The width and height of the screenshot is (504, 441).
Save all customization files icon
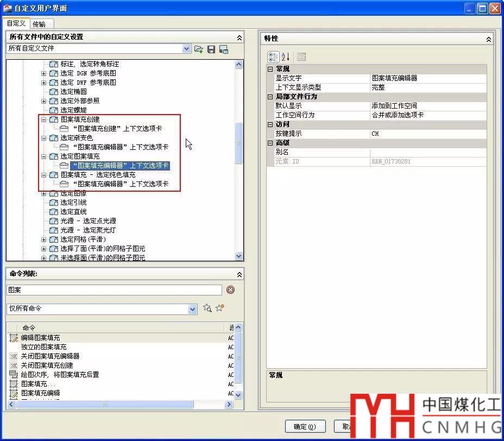click(x=211, y=49)
